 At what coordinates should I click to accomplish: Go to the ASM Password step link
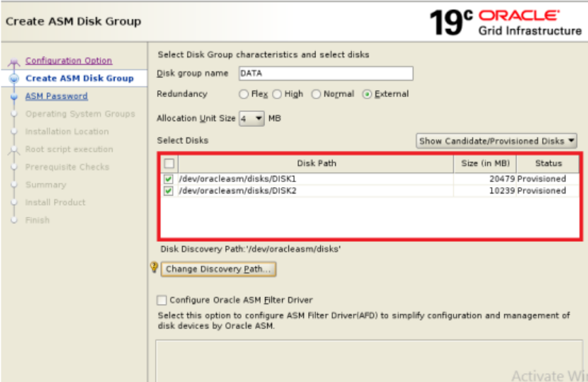(56, 96)
